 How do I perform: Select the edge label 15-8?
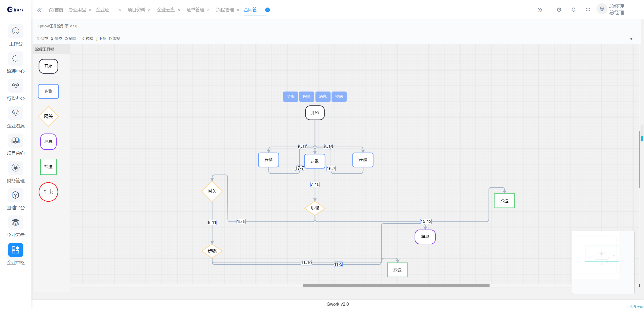(241, 222)
